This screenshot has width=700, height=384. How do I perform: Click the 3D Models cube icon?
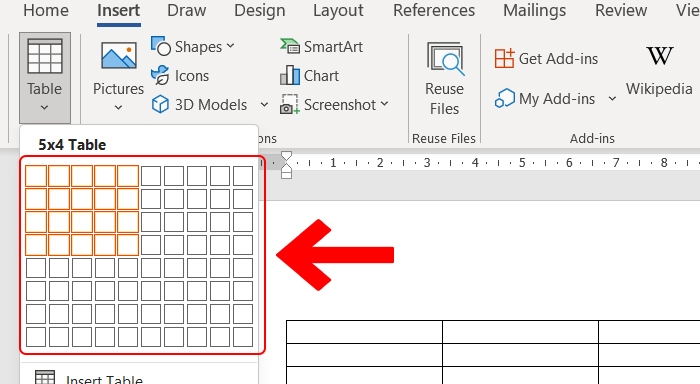[x=160, y=104]
